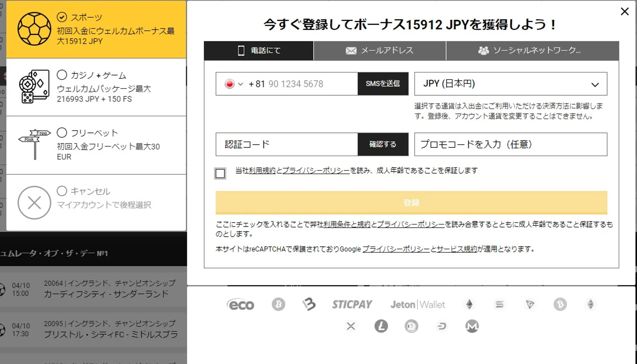Click the SMSを送信 button

[383, 84]
